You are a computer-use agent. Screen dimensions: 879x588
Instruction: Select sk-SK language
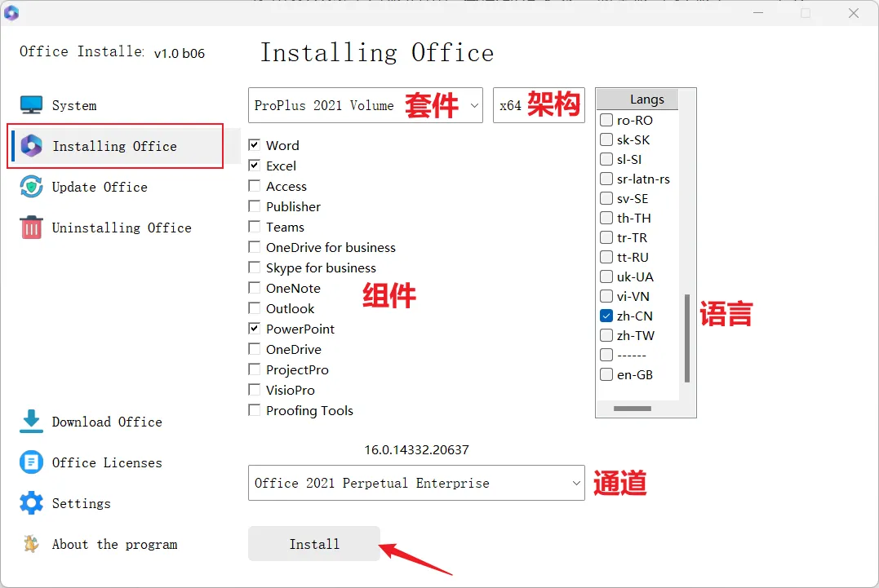(606, 139)
